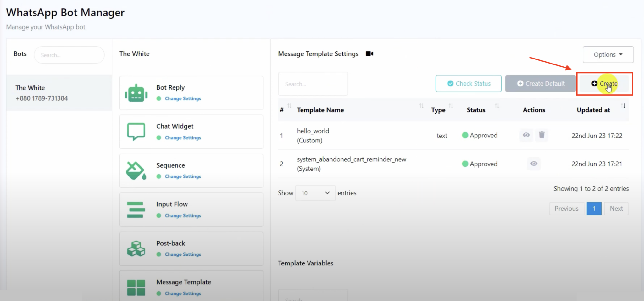
Task: Click the Chat Widget card title
Action: click(x=175, y=126)
